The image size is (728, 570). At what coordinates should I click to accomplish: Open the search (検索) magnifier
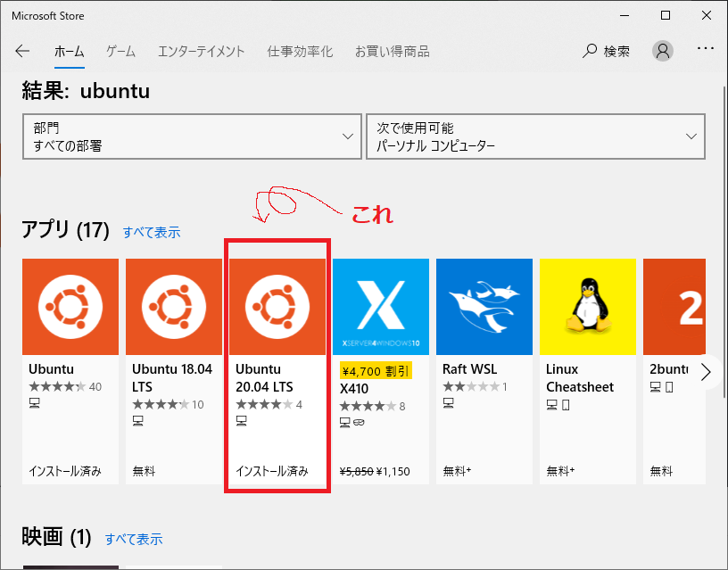coord(606,51)
